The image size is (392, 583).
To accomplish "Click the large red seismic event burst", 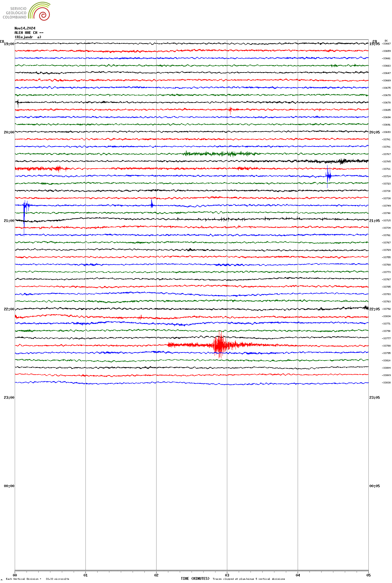I will point(220,345).
